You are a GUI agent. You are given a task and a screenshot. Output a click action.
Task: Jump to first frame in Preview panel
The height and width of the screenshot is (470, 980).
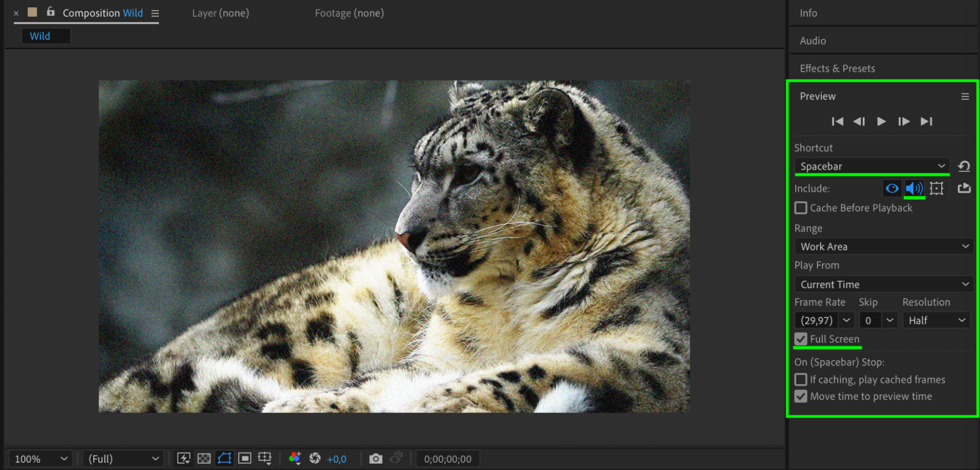[x=837, y=122]
